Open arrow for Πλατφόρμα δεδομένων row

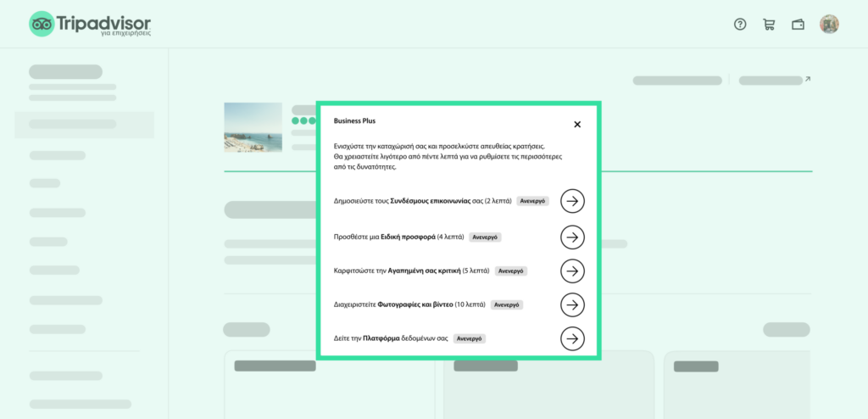[x=572, y=338]
